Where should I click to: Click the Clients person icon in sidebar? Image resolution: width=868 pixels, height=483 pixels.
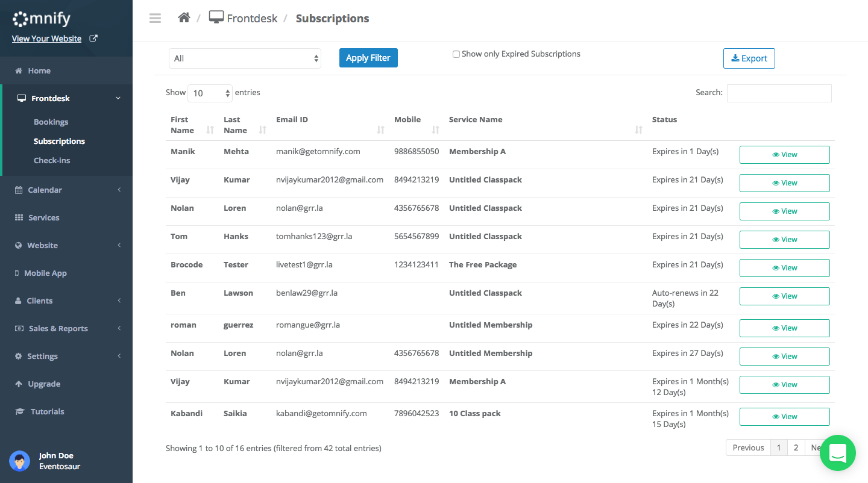17,301
